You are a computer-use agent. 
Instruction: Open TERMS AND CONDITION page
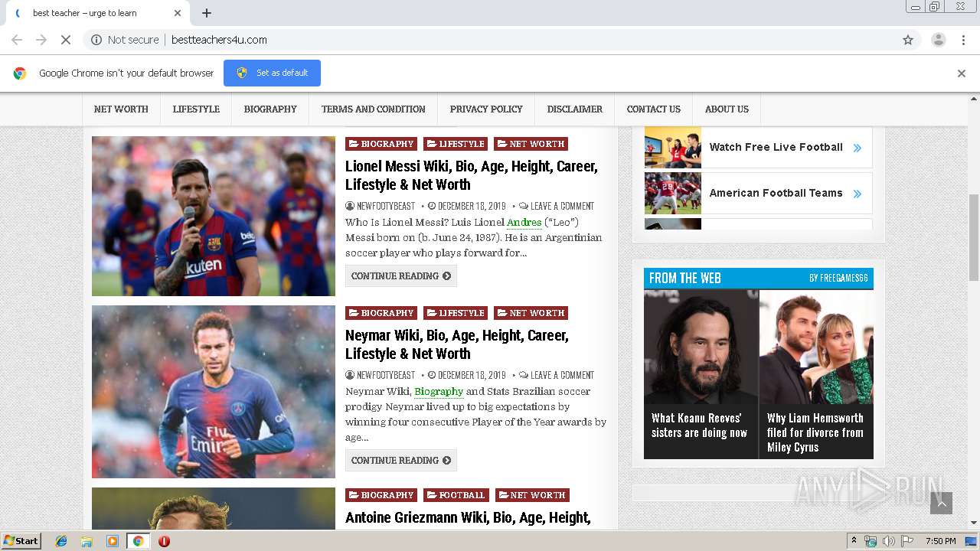(x=374, y=109)
